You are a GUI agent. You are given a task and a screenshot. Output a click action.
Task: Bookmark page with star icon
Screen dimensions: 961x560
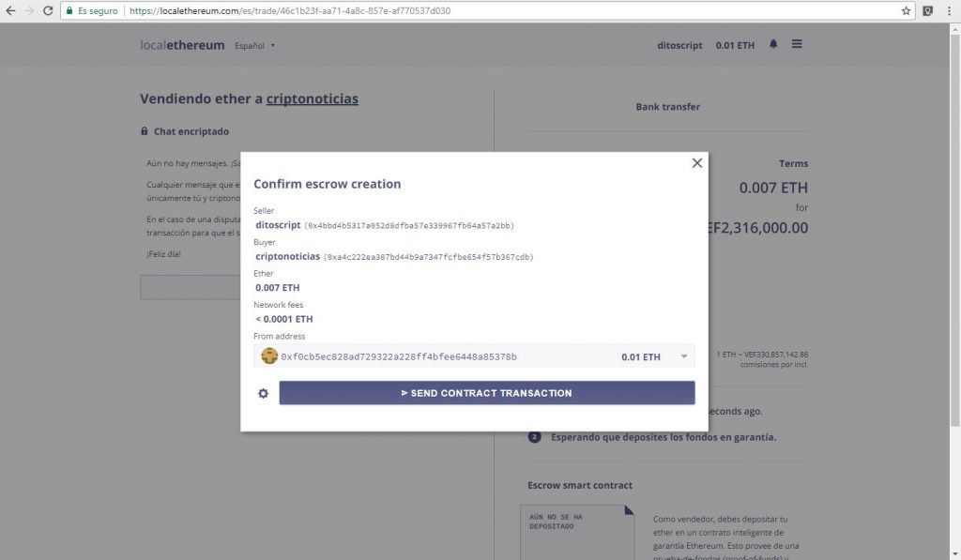[906, 11]
